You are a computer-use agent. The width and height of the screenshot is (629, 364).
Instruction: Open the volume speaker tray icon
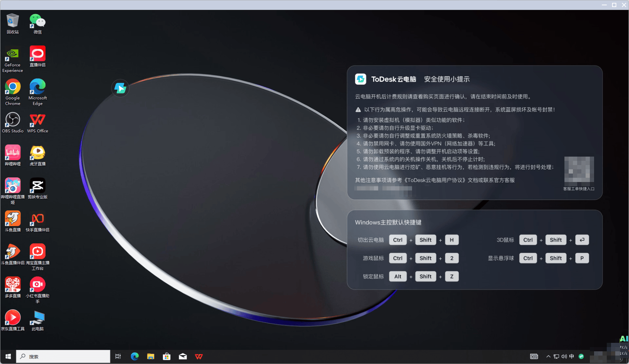[564, 357]
